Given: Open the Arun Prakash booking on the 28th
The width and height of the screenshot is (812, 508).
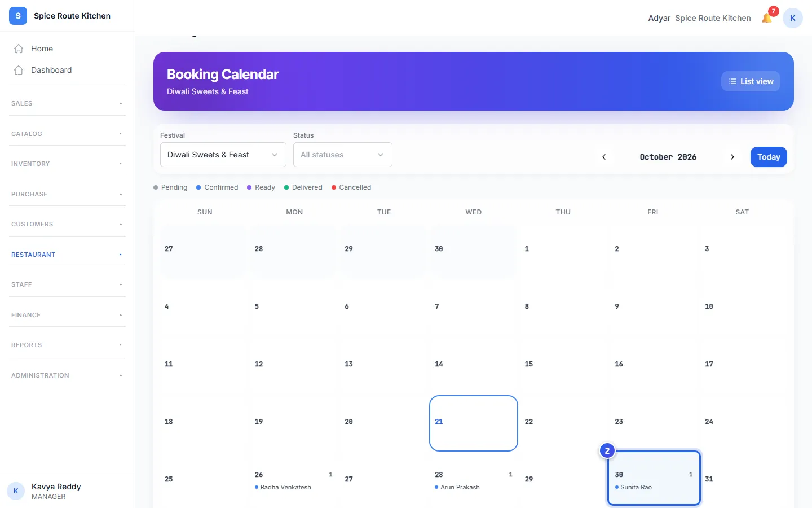Looking at the screenshot, I should point(457,487).
